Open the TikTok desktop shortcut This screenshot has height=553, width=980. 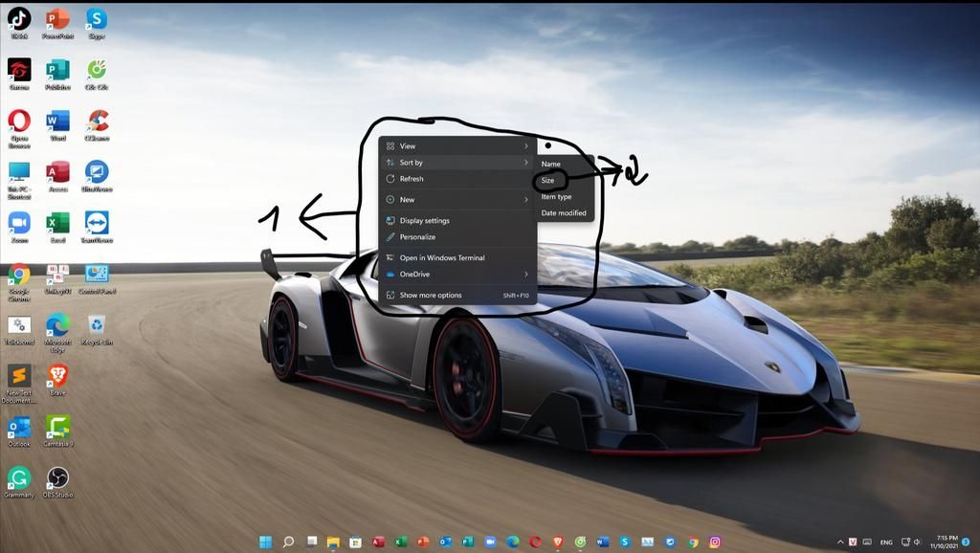point(19,23)
